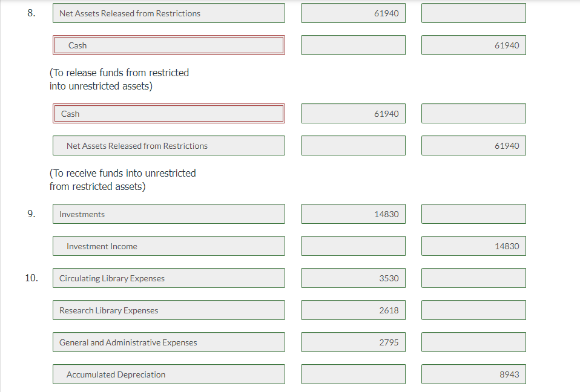Image resolution: width=580 pixels, height=392 pixels.
Task: Click empty debit beside indented Net Assets Released
Action: click(x=353, y=146)
